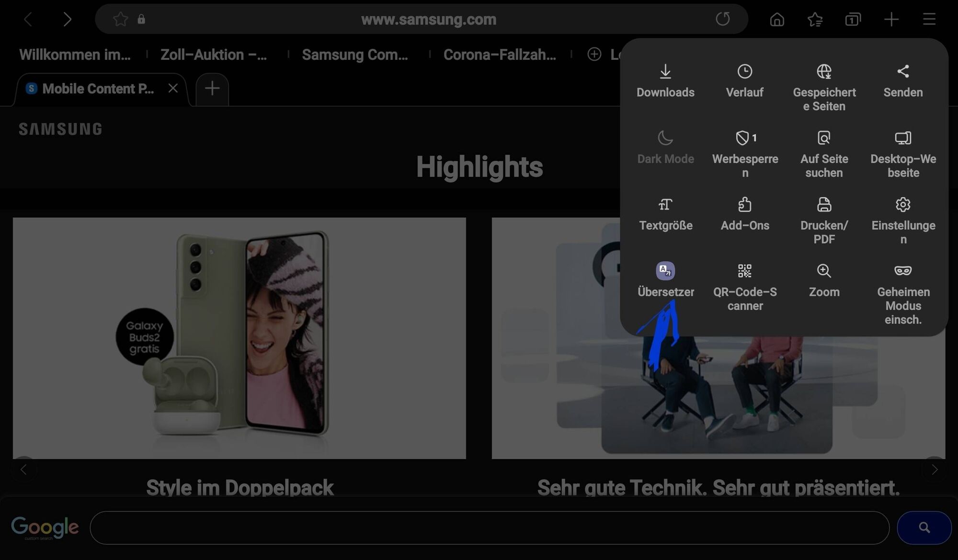
Task: Click previous carousel arrow on left
Action: [23, 470]
